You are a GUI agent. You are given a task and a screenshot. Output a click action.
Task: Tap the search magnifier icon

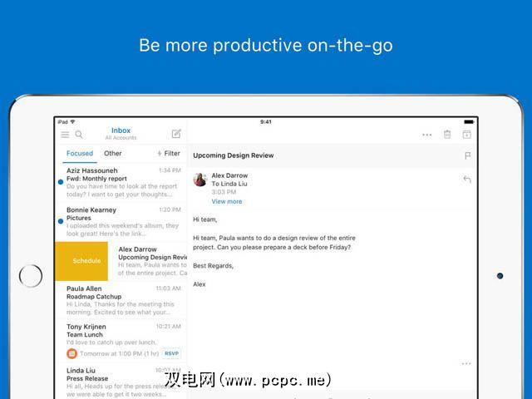click(79, 135)
